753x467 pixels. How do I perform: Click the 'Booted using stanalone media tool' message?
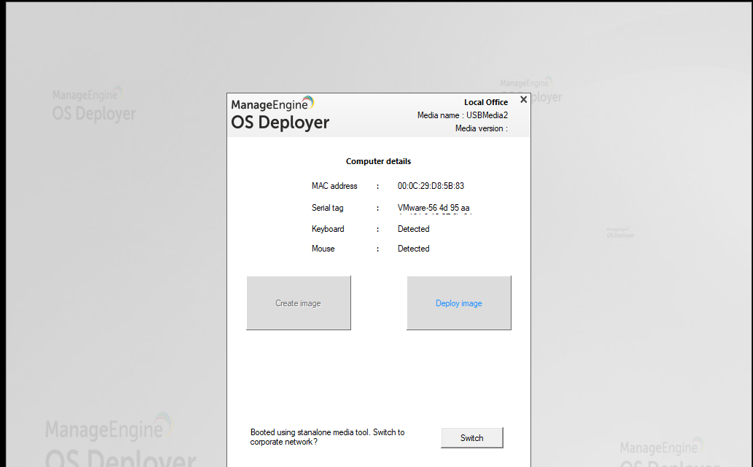[x=328, y=437]
